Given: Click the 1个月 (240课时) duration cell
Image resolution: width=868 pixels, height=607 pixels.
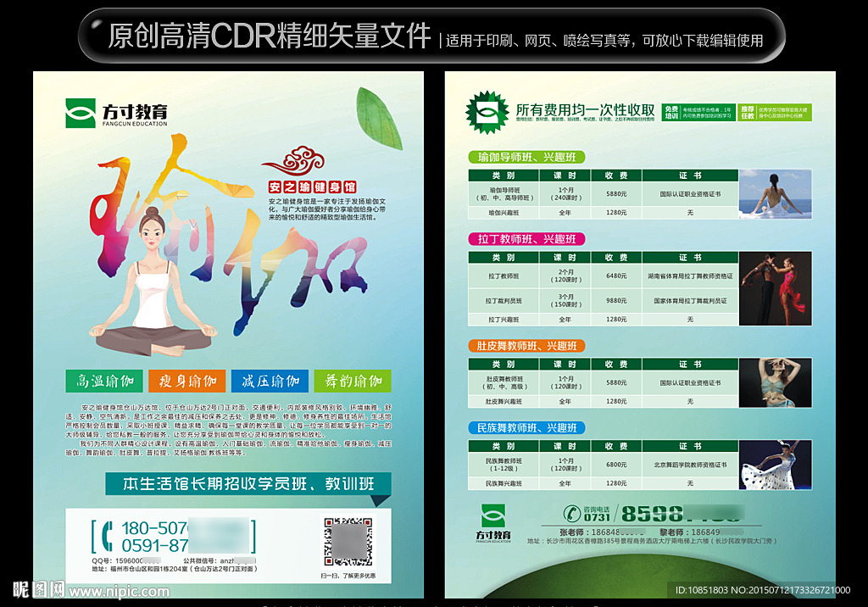Looking at the screenshot, I should (565, 194).
